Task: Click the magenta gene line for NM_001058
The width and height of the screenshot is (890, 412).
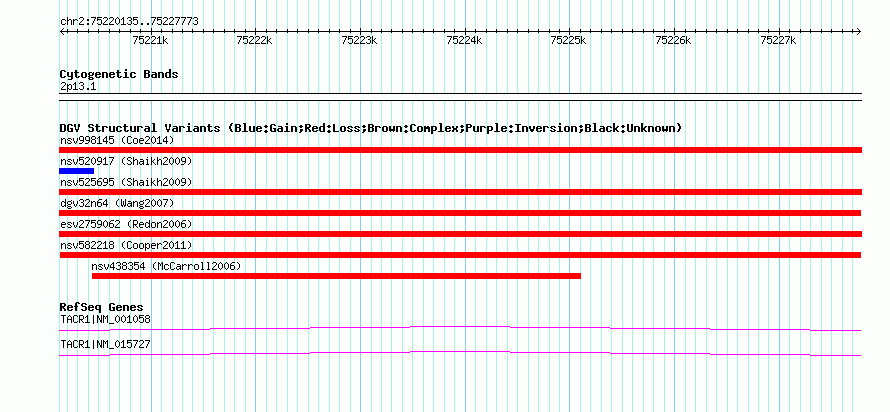Action: [x=460, y=328]
